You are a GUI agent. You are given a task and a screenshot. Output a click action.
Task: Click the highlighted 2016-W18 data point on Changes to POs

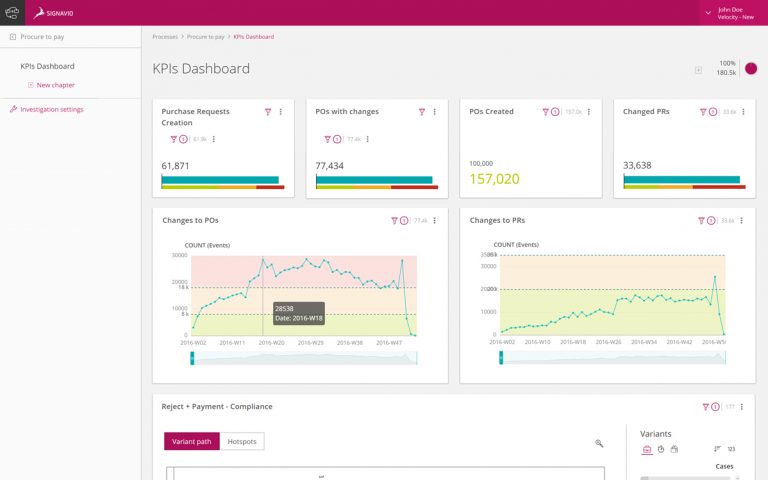[263, 259]
